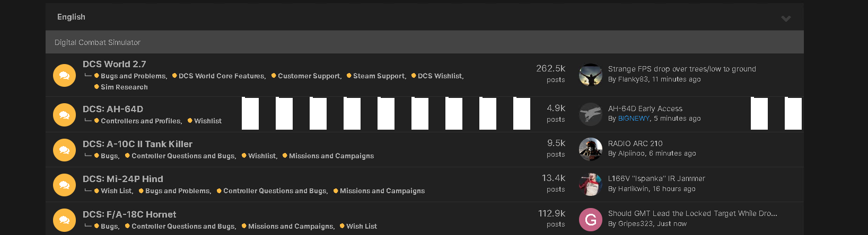The height and width of the screenshot is (235, 868).
Task: Open Flanky83's avatar thumbnail
Action: (x=590, y=75)
